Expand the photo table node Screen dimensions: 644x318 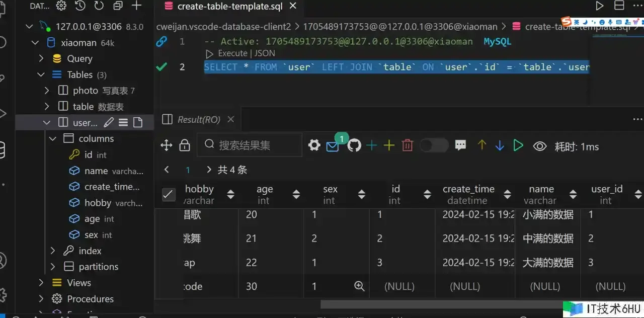coord(47,91)
